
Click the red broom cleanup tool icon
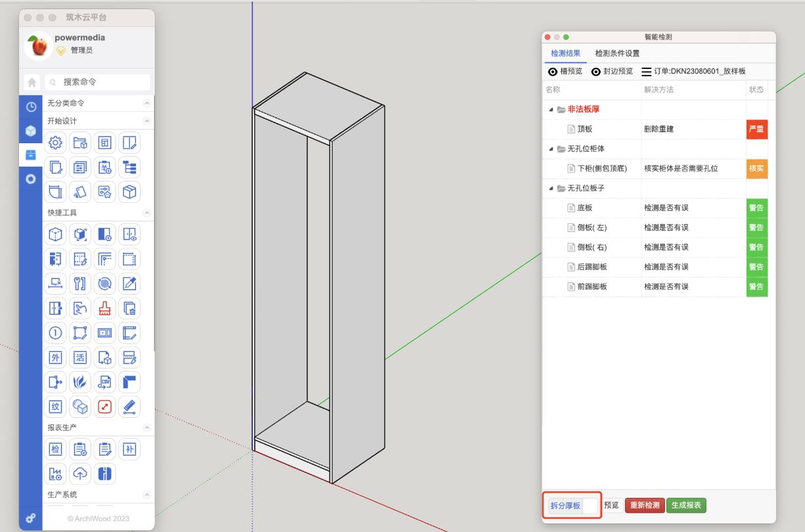pos(104,308)
